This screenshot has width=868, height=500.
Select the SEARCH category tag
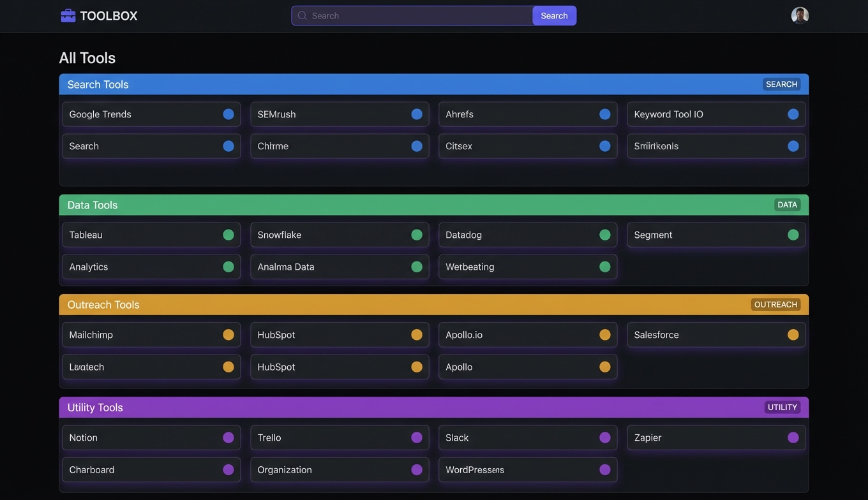pyautogui.click(x=781, y=84)
